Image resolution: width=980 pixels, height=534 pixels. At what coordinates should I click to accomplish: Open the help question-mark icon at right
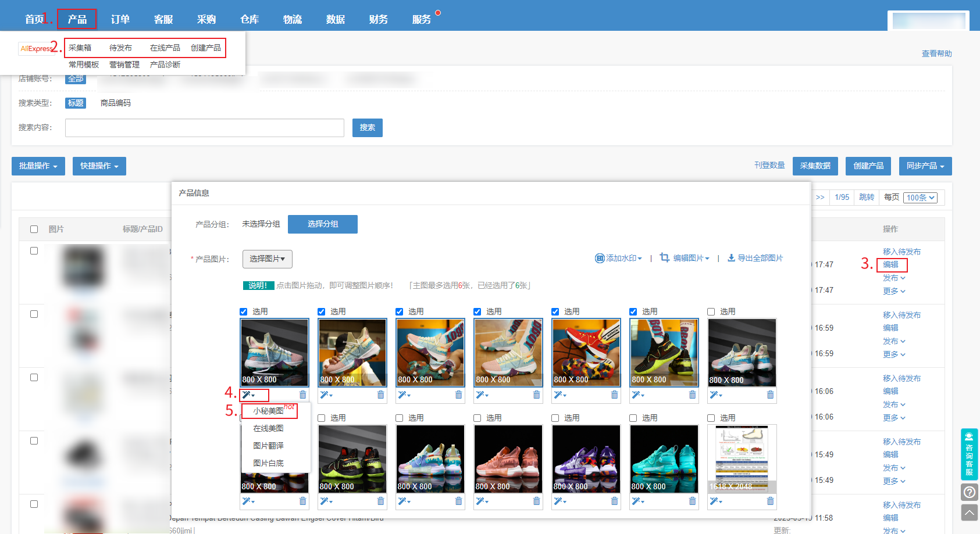[x=969, y=493]
